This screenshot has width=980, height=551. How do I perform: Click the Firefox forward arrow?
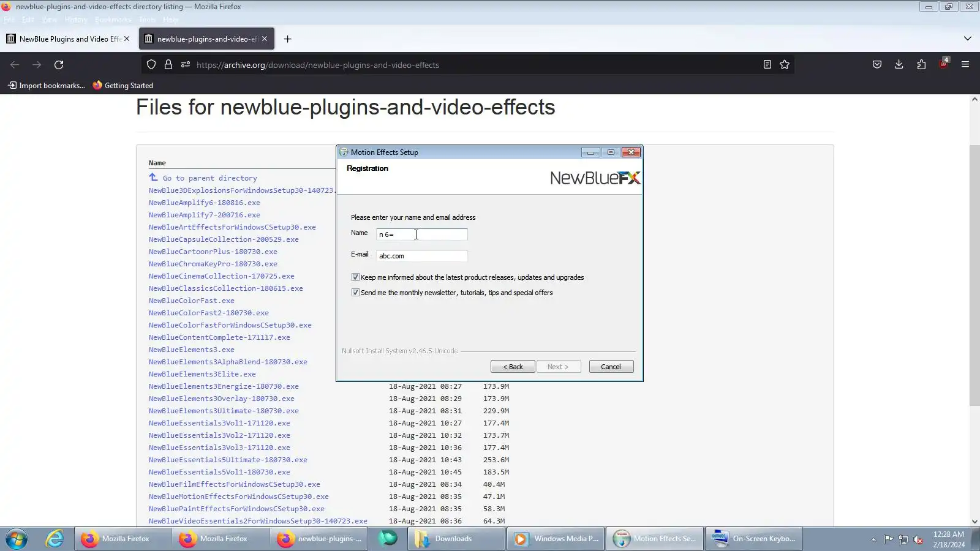37,65
